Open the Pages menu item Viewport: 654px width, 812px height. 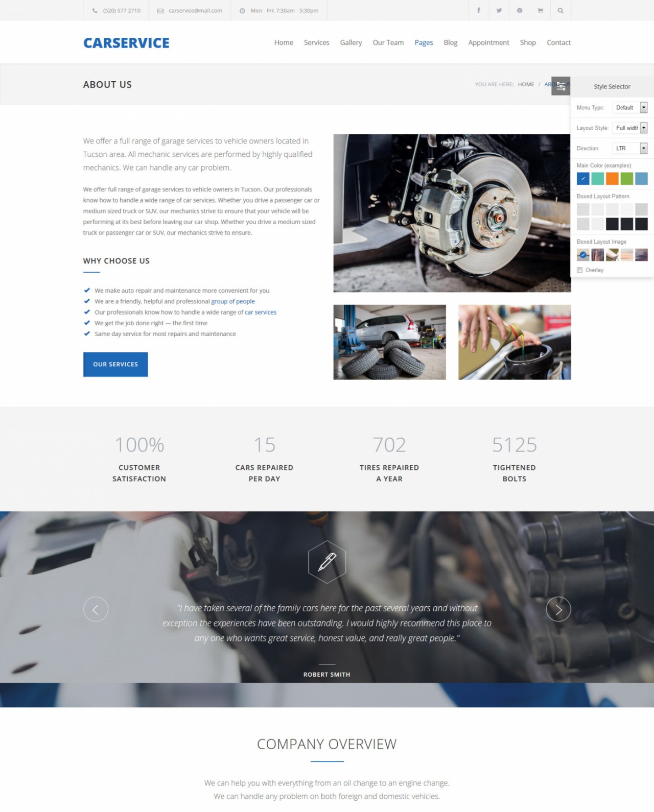coord(424,42)
